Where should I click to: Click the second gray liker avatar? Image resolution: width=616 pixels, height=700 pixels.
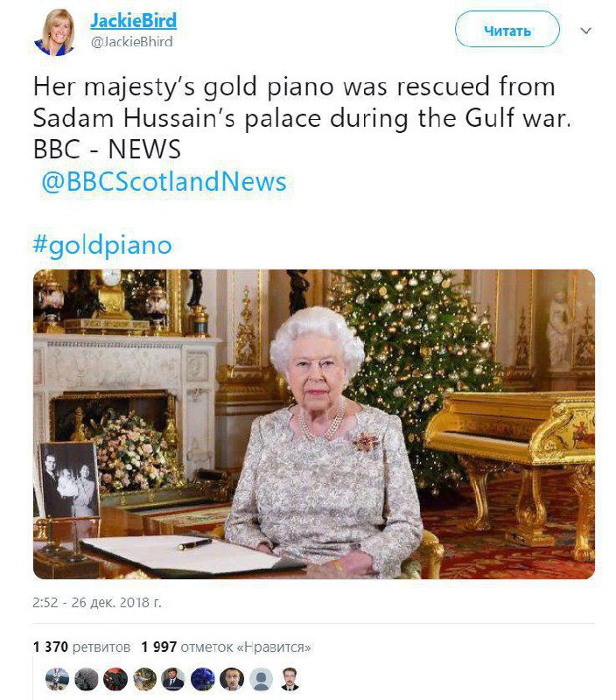tap(87, 679)
